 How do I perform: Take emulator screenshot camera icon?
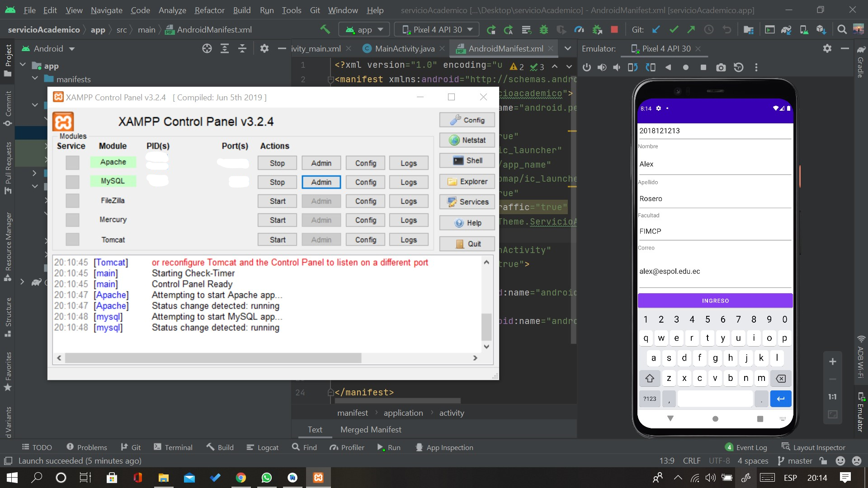click(721, 67)
